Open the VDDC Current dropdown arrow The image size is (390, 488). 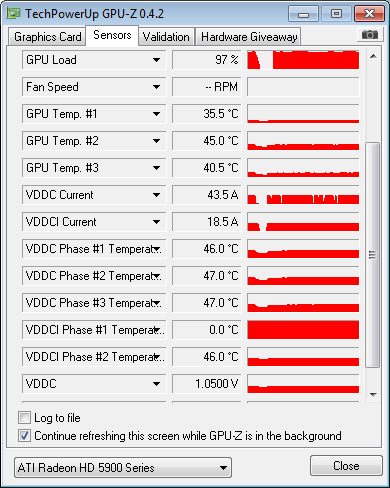156,195
